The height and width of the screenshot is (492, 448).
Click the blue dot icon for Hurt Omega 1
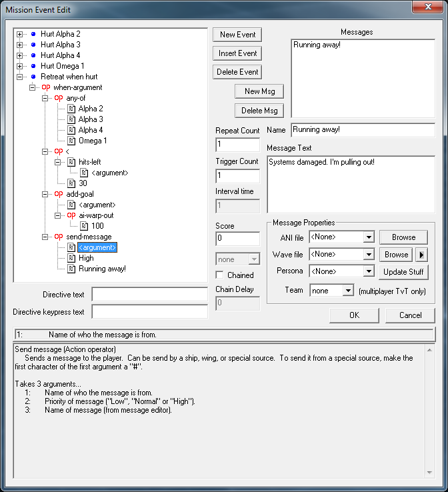coord(33,66)
